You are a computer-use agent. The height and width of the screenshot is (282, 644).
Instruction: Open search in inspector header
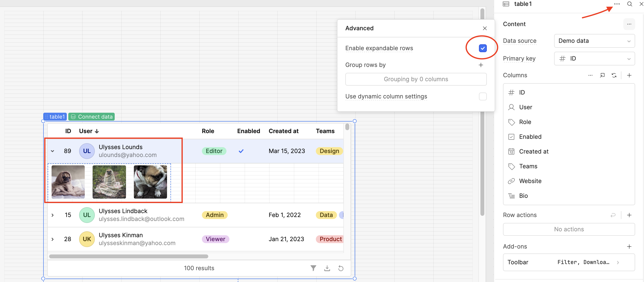[x=630, y=4]
